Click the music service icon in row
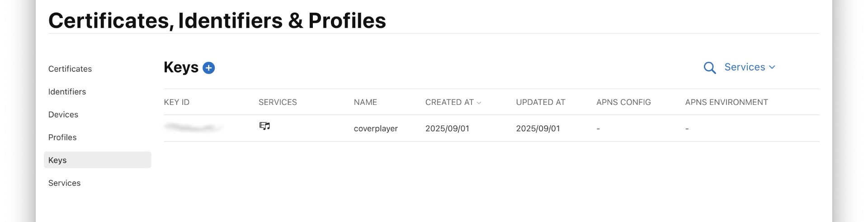 point(264,126)
